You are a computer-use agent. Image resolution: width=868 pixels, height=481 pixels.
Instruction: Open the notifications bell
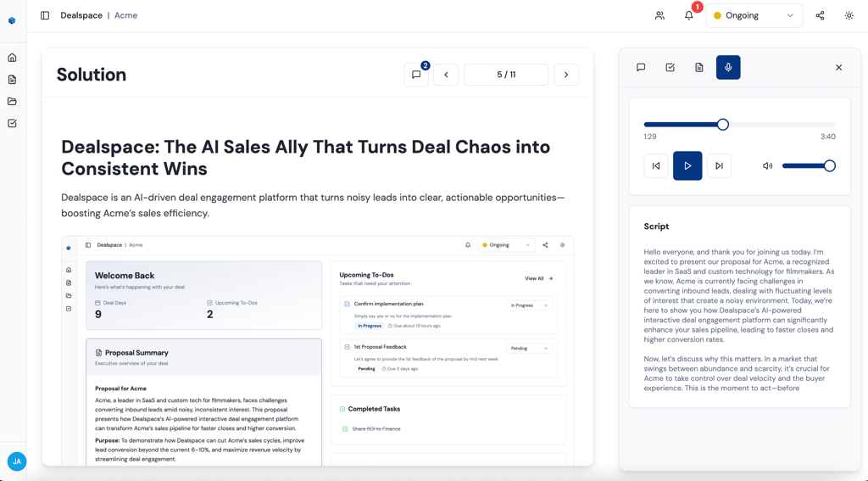pos(689,15)
